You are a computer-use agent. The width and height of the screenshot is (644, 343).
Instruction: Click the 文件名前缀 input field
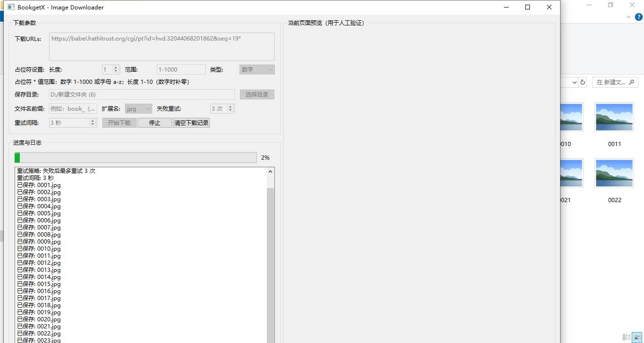tap(73, 108)
